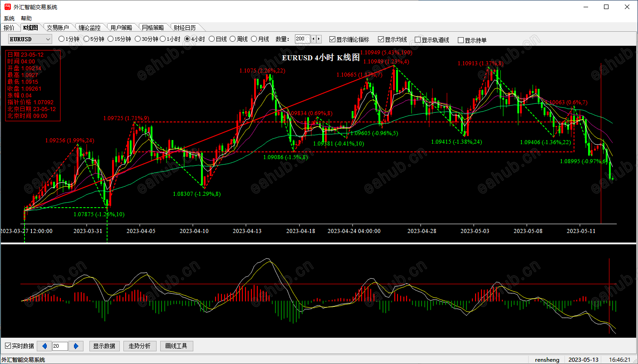Click the EURUSD 4小时 K线图 chart title
This screenshot has width=638, height=364.
pos(321,58)
